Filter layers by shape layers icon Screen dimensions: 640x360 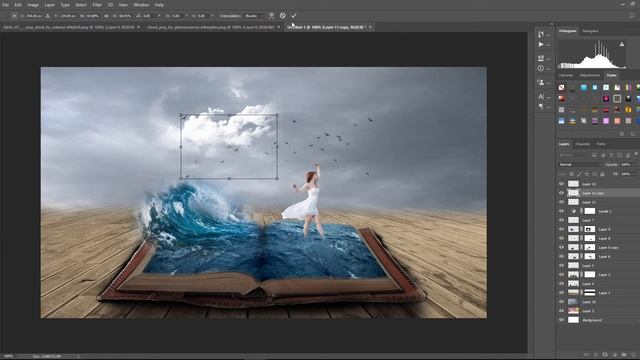[x=620, y=155]
